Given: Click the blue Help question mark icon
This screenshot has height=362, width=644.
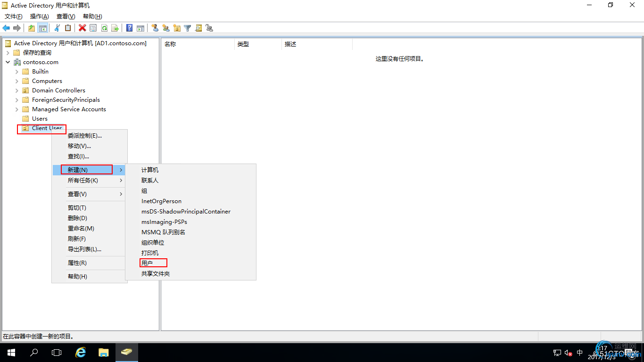Looking at the screenshot, I should click(x=130, y=28).
